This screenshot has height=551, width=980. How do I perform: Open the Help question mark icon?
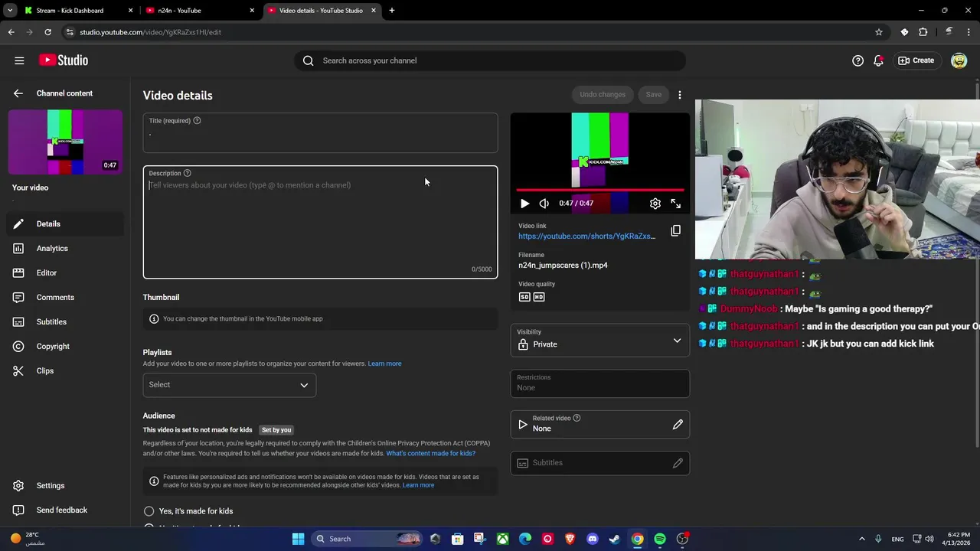[857, 60]
